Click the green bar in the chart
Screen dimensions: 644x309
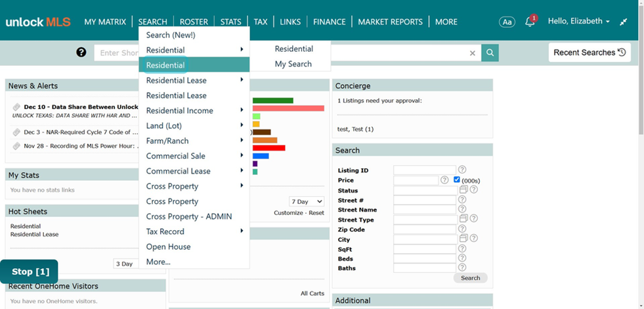pyautogui.click(x=272, y=101)
